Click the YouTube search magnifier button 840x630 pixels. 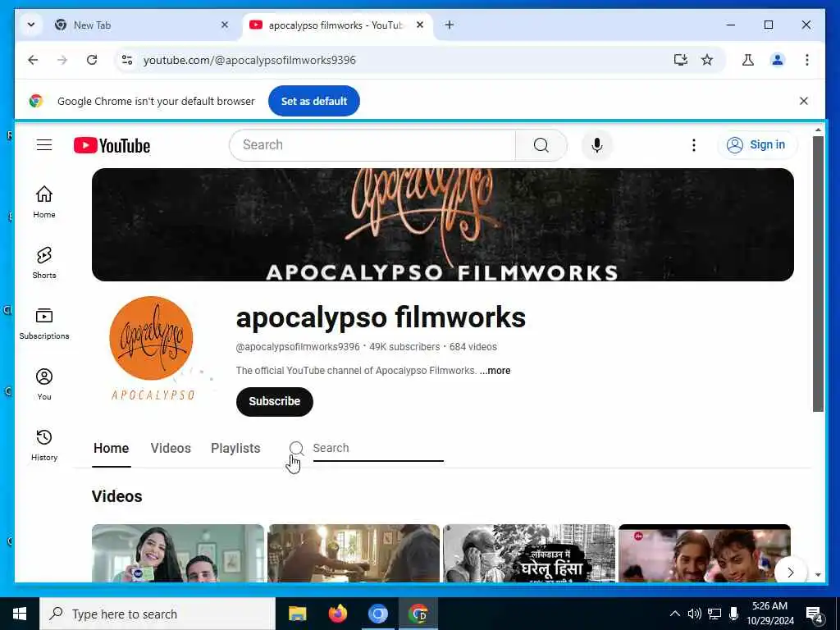click(x=541, y=144)
